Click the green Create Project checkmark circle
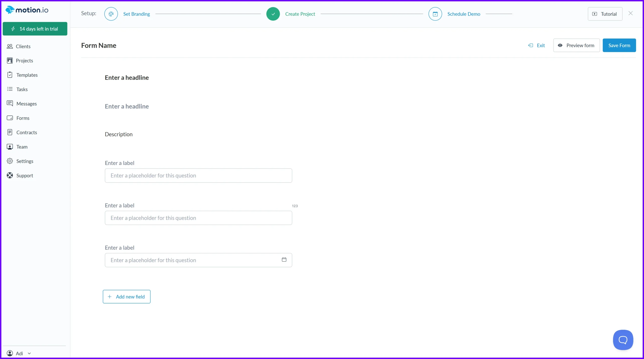The image size is (644, 359). (x=273, y=14)
